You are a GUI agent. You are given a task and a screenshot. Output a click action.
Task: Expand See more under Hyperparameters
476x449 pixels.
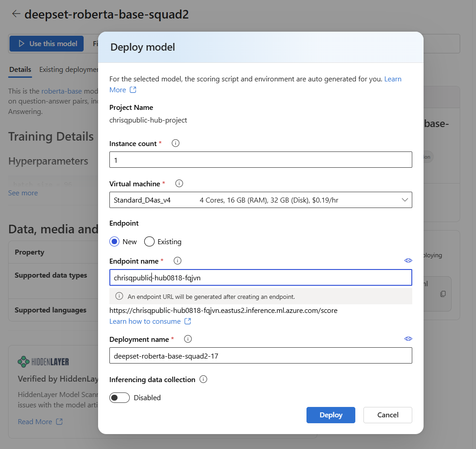tap(23, 193)
